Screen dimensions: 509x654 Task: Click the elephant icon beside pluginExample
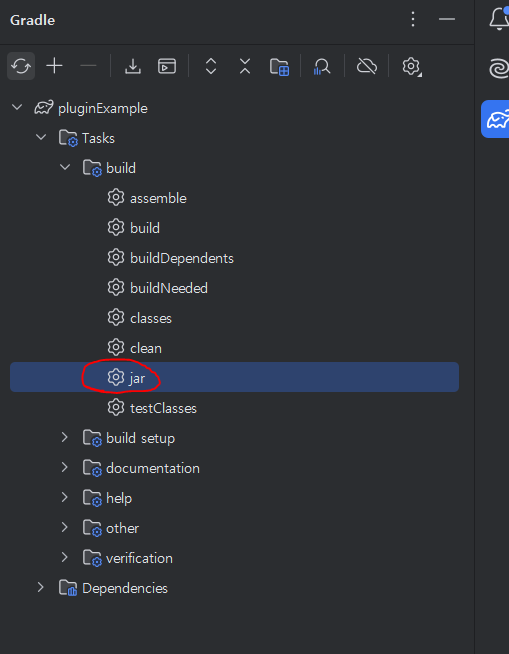pyautogui.click(x=44, y=108)
